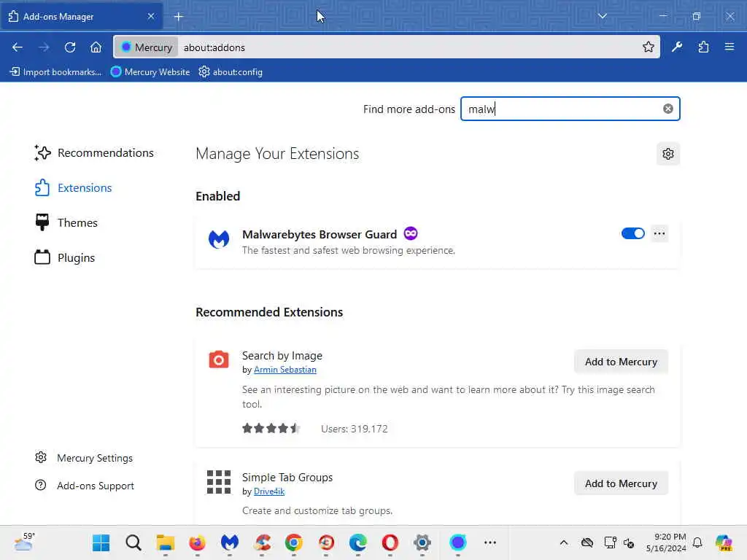
Task: Click the Simple Tab Groups grid icon
Action: (219, 482)
